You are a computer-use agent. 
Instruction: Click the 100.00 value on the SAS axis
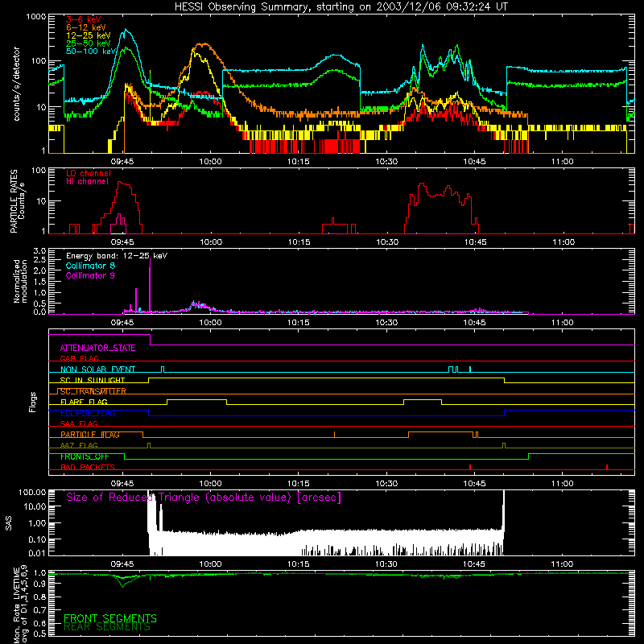coord(32,492)
